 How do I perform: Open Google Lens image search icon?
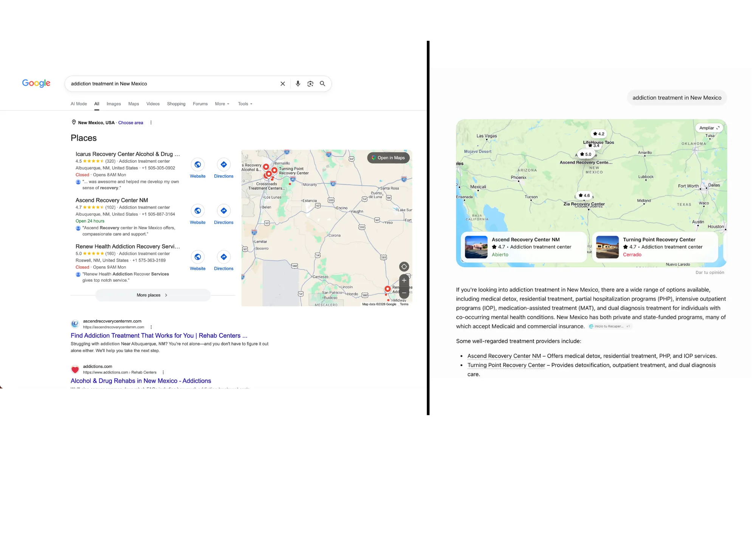click(x=310, y=84)
